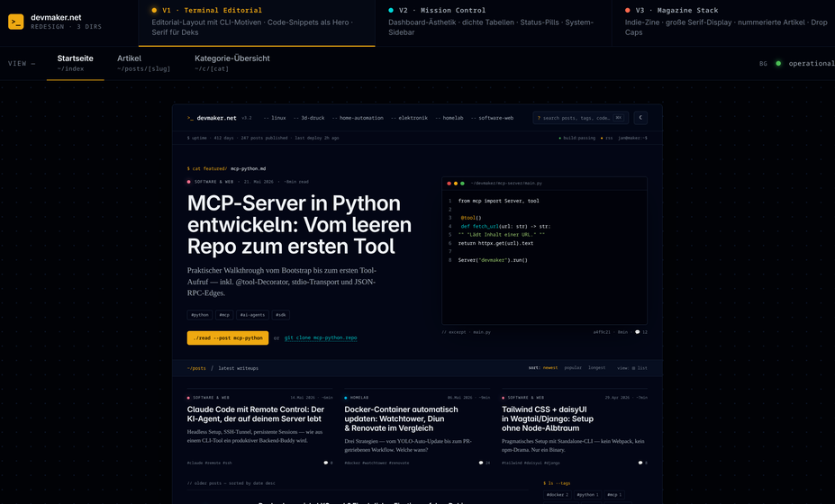Click the green build:passing status indicator
Image resolution: width=835 pixels, height=504 pixels.
point(576,138)
